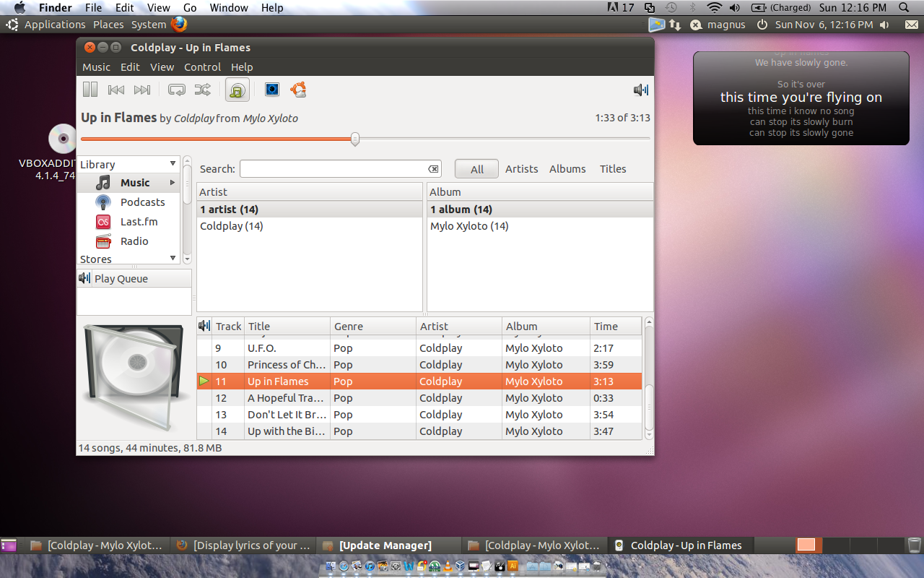Select Radio in the sidebar
Image resolution: width=924 pixels, height=578 pixels.
click(x=128, y=241)
